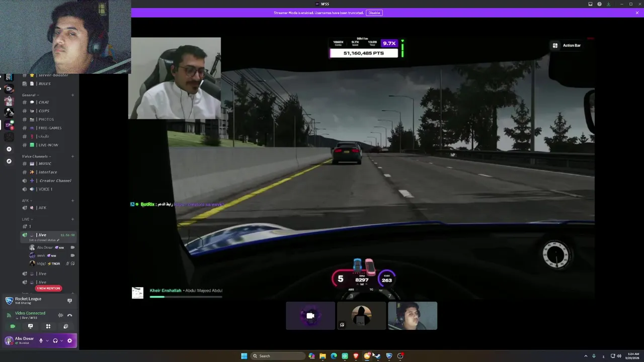Click Add a Server plus icon
This screenshot has height=362, width=644.
point(9,149)
